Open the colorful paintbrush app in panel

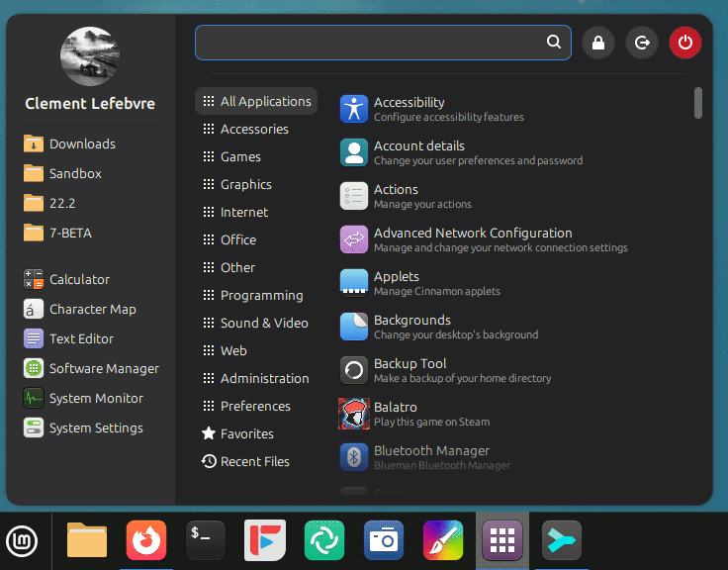pyautogui.click(x=443, y=540)
